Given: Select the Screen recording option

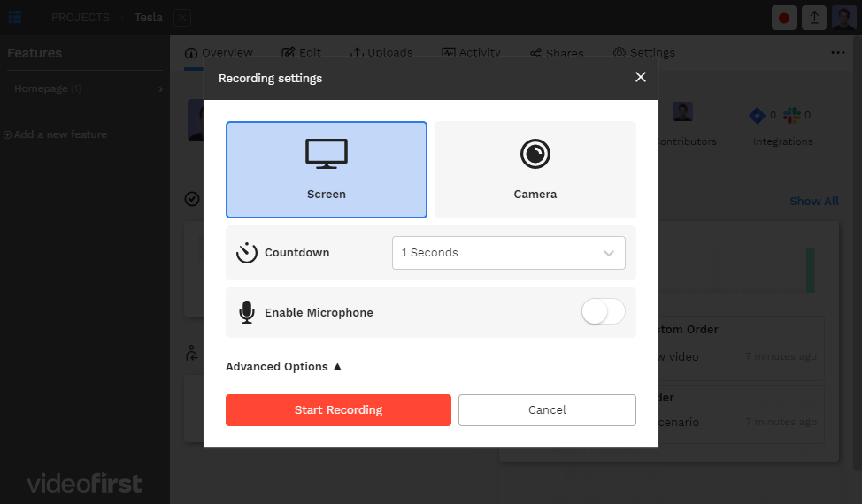Looking at the screenshot, I should tap(326, 169).
